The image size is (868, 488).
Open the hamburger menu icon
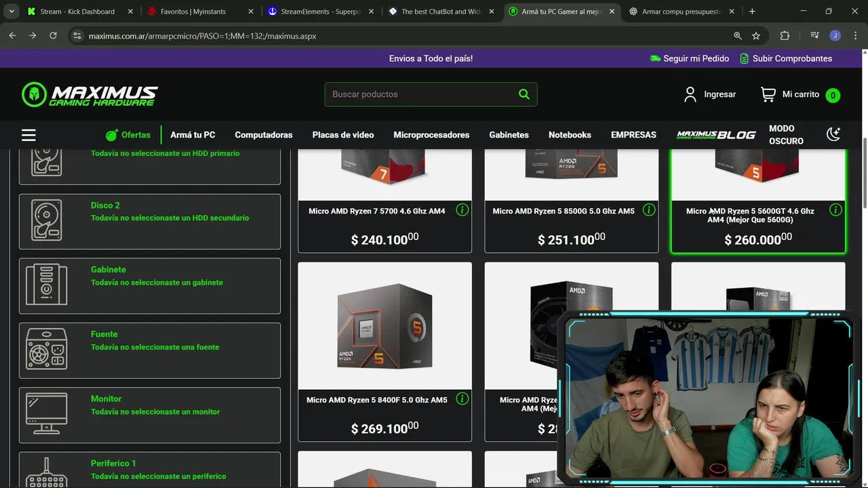pos(28,135)
